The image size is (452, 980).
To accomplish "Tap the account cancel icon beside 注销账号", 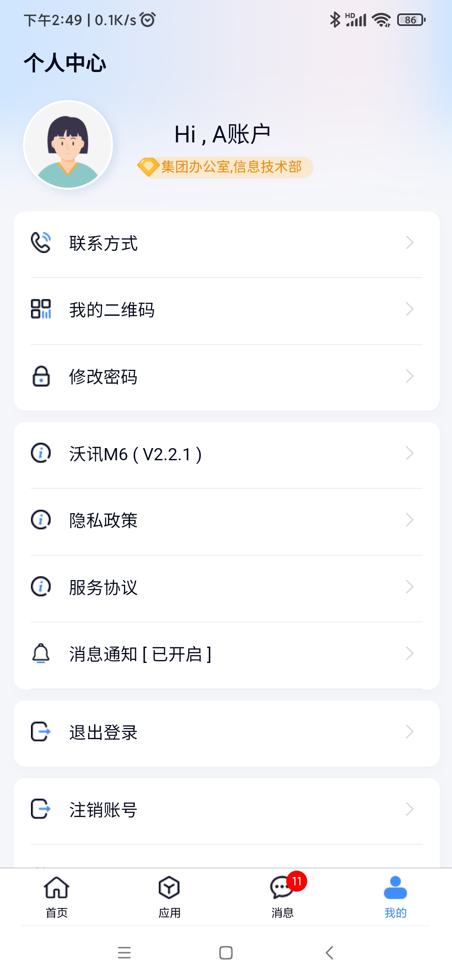I will (x=41, y=809).
